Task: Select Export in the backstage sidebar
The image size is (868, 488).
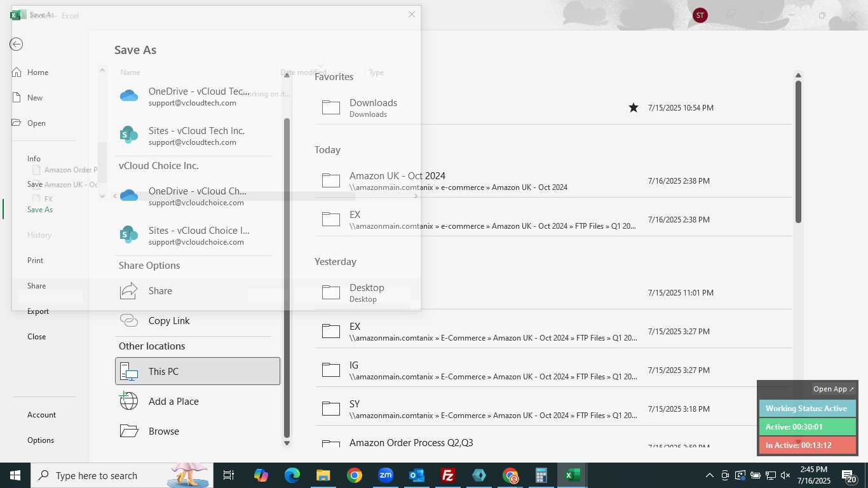Action: tap(38, 311)
